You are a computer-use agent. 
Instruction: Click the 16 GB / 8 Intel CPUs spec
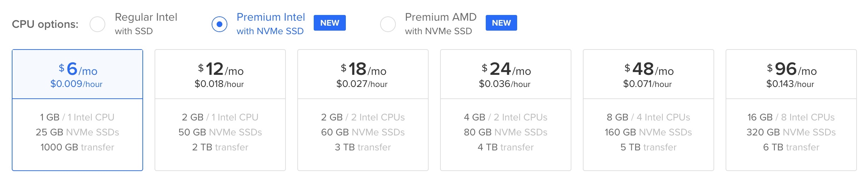[791, 117]
